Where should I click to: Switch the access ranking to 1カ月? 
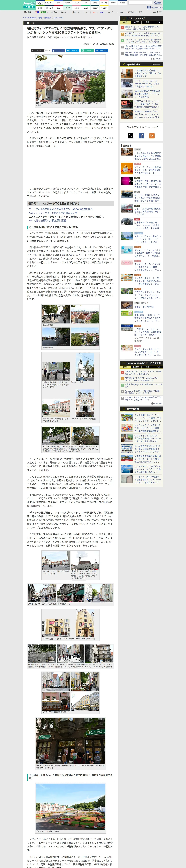click(x=158, y=22)
